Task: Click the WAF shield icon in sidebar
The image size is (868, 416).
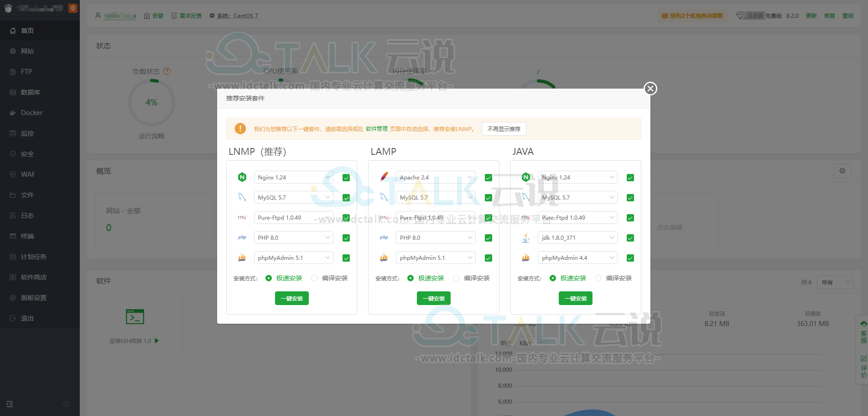Action: tap(13, 174)
